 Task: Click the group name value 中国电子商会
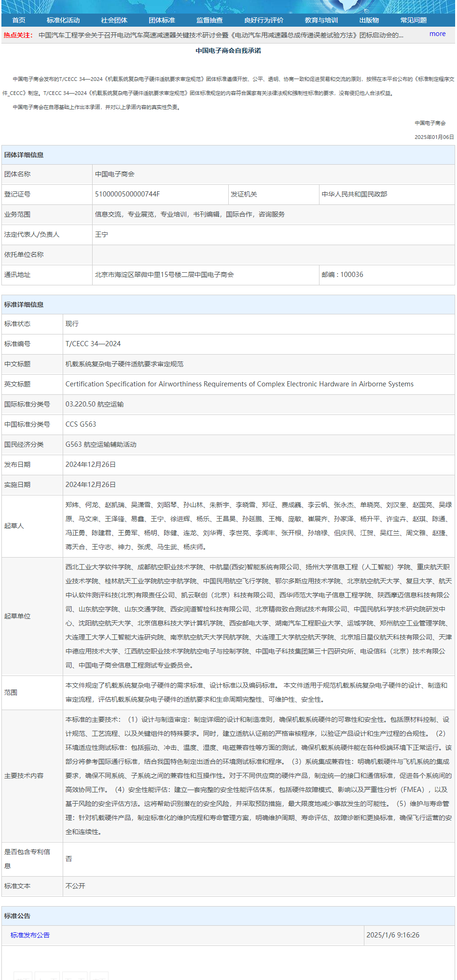click(115, 174)
